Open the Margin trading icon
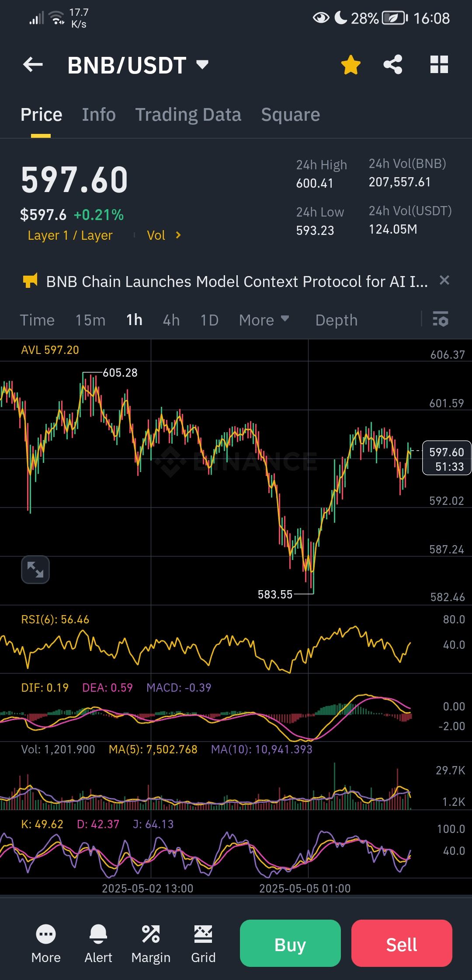The width and height of the screenshot is (472, 980). (151, 944)
